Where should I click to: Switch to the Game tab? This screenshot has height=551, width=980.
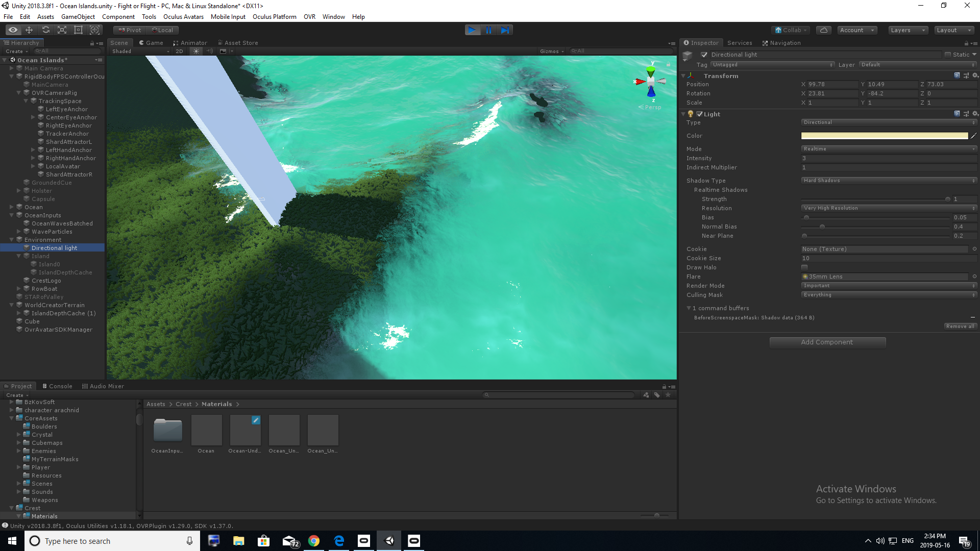pyautogui.click(x=151, y=42)
